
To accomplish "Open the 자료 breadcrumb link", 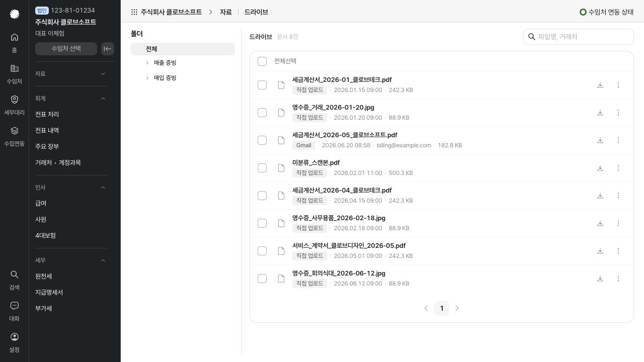I will (225, 12).
